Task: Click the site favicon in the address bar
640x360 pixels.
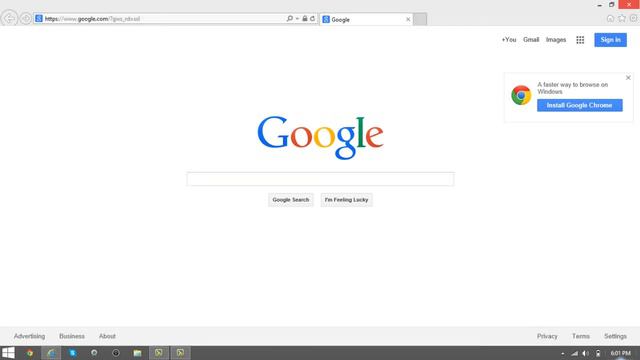Action: 39,19
